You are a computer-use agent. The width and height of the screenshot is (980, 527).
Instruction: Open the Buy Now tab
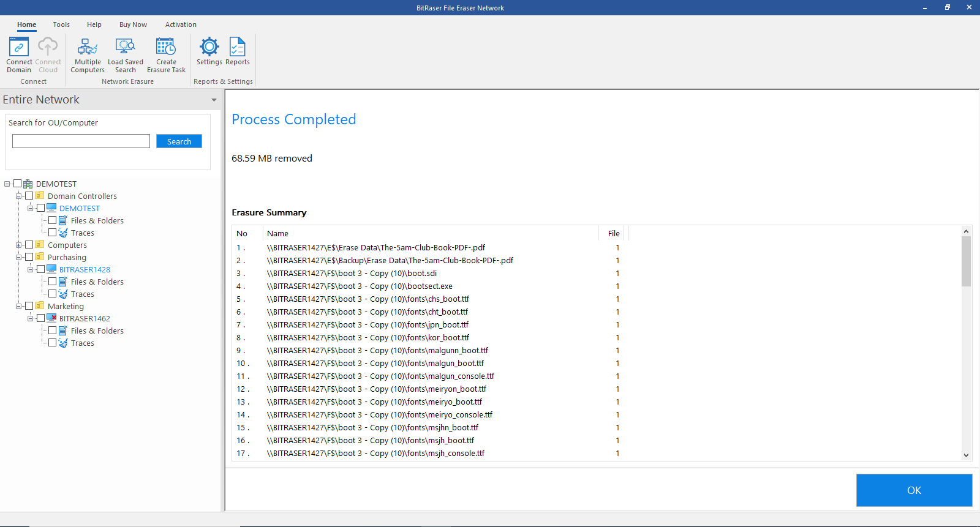pyautogui.click(x=133, y=24)
